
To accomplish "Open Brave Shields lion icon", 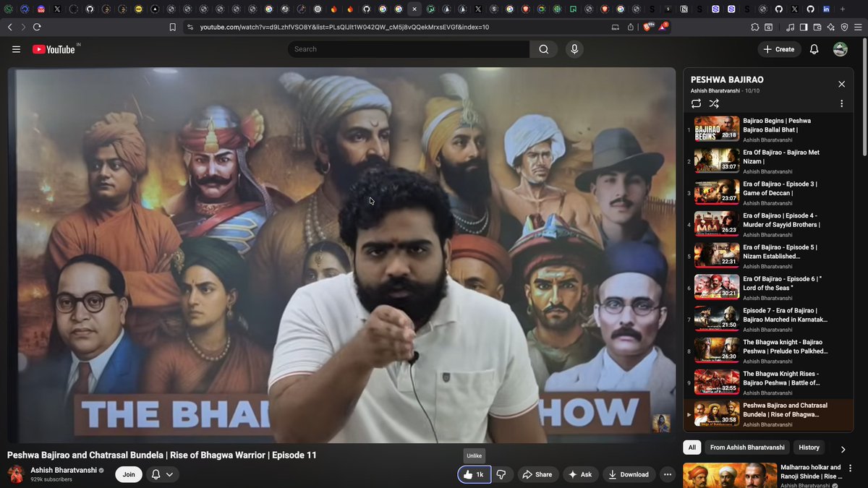I will tap(647, 27).
